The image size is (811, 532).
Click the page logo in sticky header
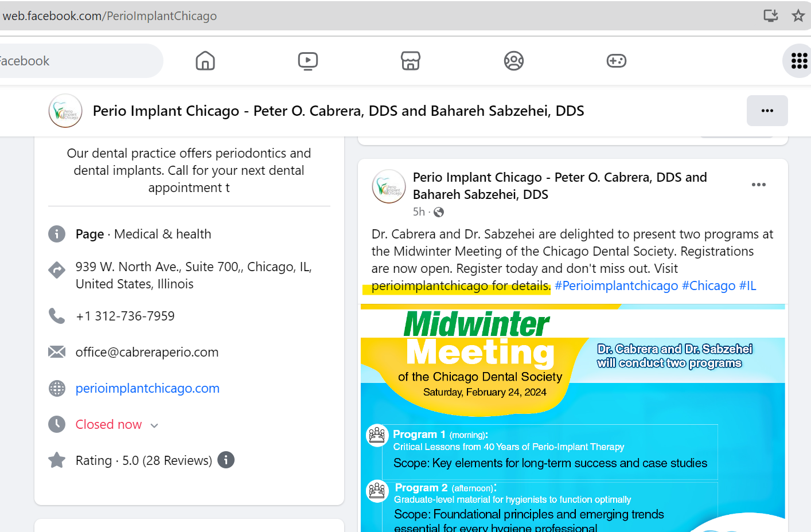tap(65, 111)
